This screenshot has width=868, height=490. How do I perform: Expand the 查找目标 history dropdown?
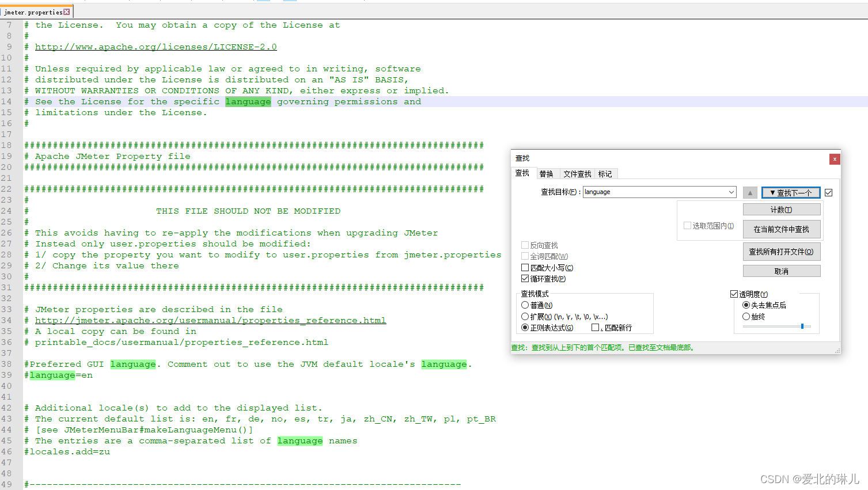[x=731, y=192]
